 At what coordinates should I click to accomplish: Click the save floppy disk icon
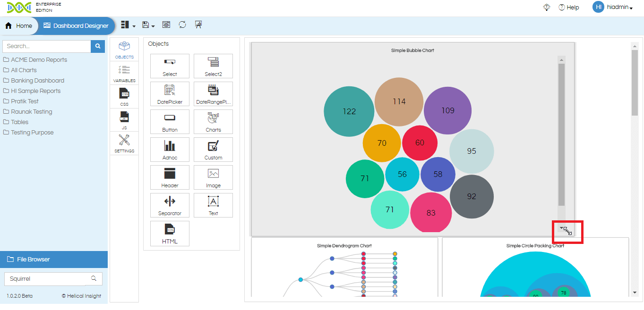pyautogui.click(x=146, y=25)
